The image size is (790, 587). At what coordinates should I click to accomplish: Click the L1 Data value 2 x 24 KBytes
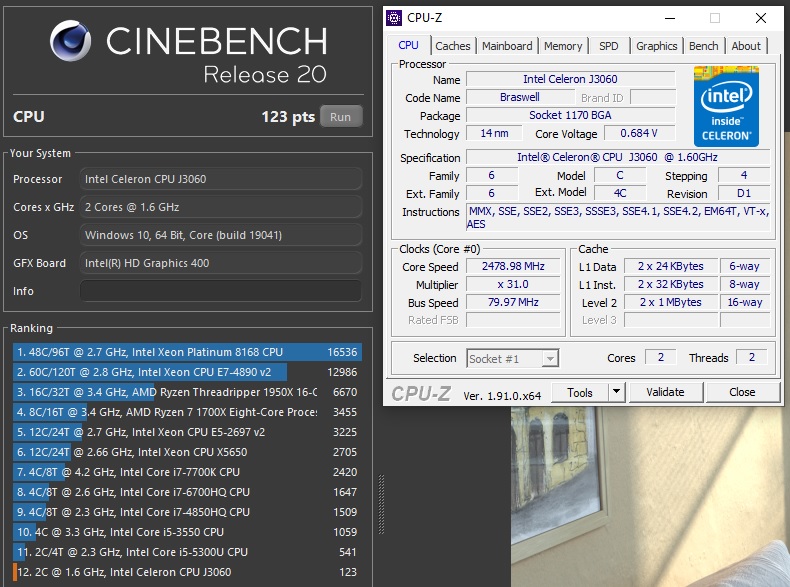click(x=671, y=266)
